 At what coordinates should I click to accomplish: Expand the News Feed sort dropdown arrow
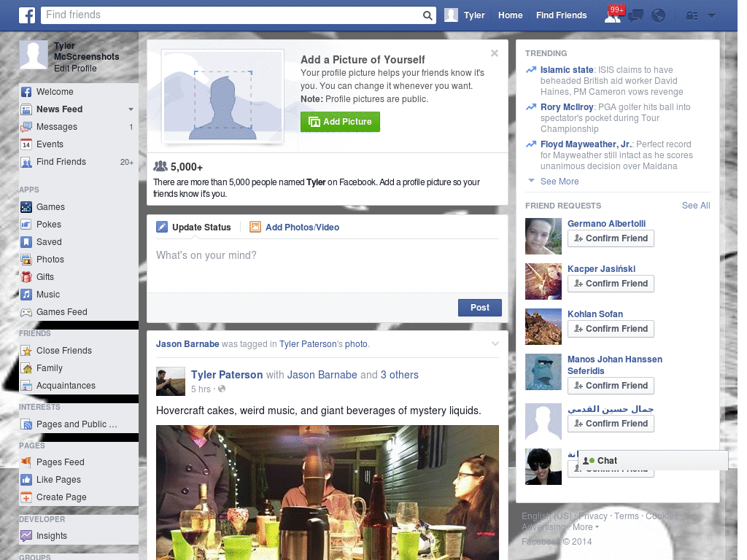pyautogui.click(x=131, y=109)
